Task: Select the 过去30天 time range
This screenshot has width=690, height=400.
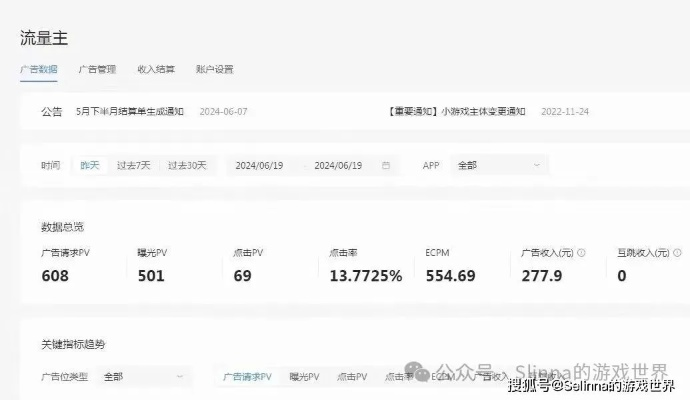Action: 187,165
